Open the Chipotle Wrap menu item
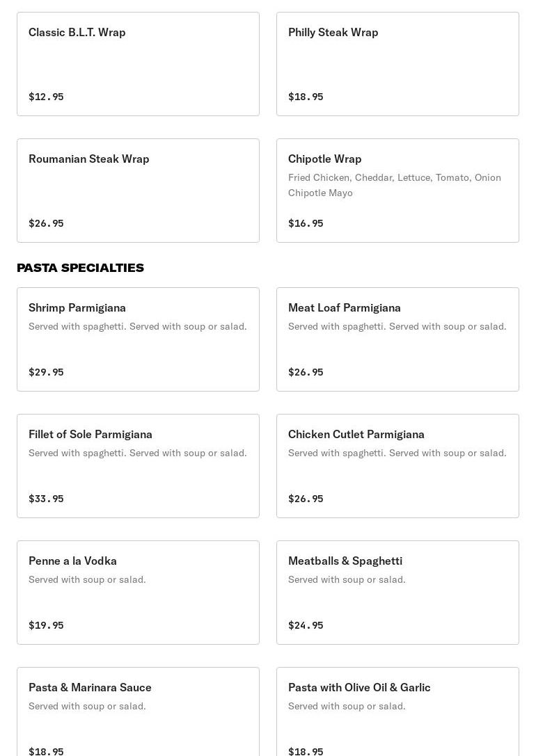 [x=397, y=190]
